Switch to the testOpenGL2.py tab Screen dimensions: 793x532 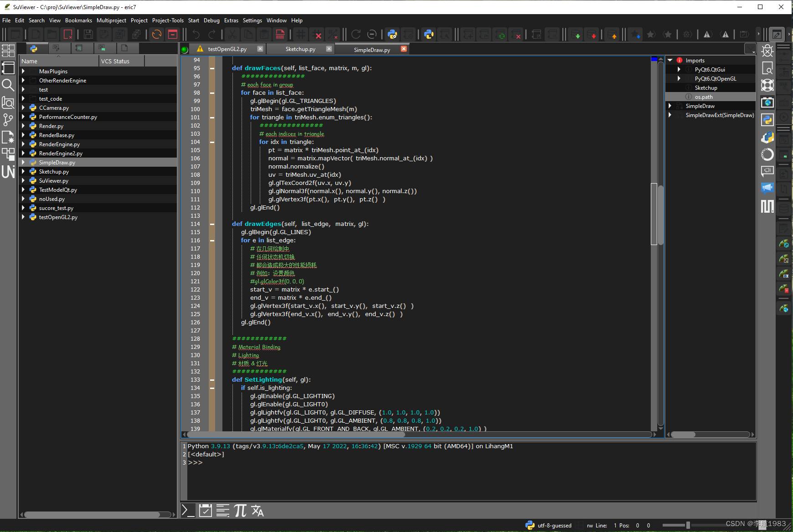[x=227, y=49]
